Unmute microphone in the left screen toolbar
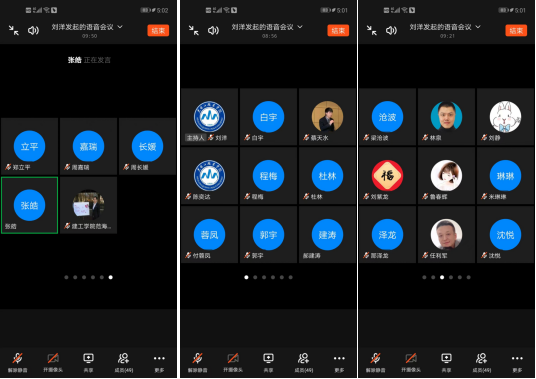 tap(17, 363)
